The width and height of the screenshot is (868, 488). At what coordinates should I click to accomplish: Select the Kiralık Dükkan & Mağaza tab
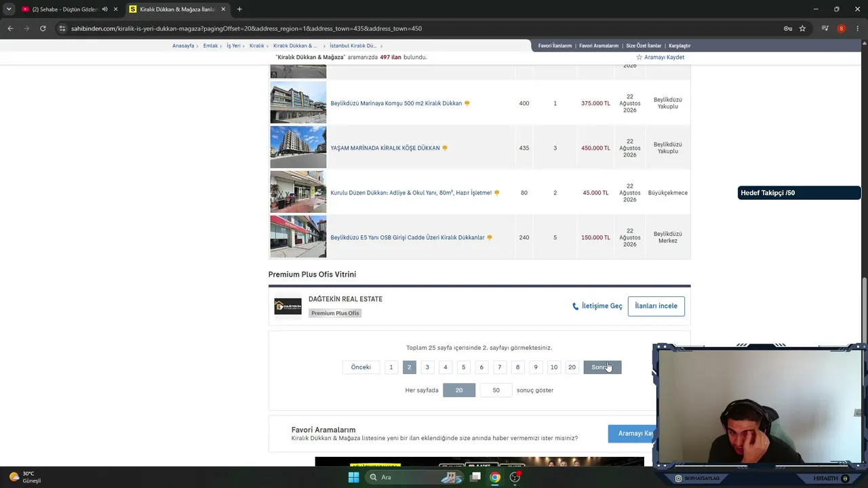(178, 9)
